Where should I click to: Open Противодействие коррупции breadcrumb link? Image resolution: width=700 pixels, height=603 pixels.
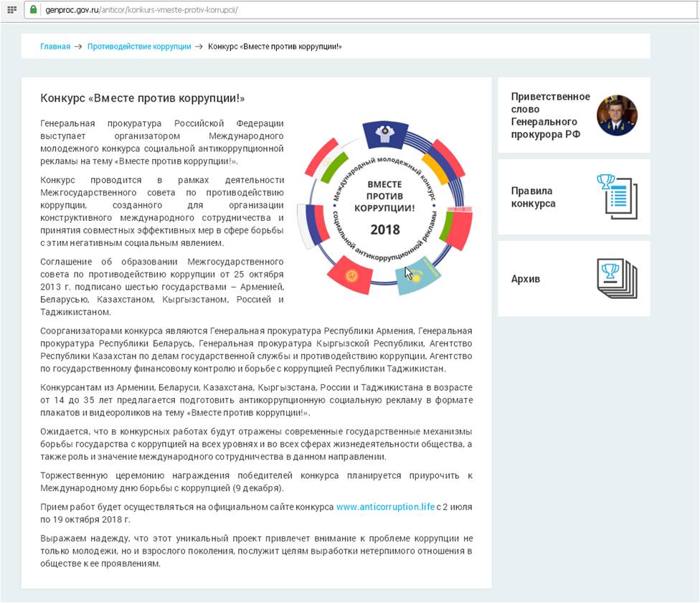139,47
